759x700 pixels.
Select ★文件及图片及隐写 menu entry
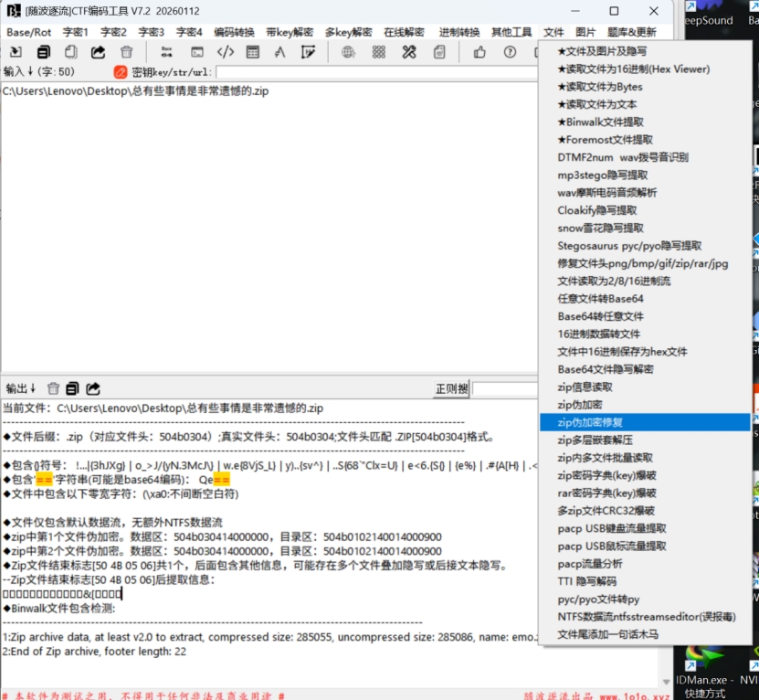[x=645, y=51]
